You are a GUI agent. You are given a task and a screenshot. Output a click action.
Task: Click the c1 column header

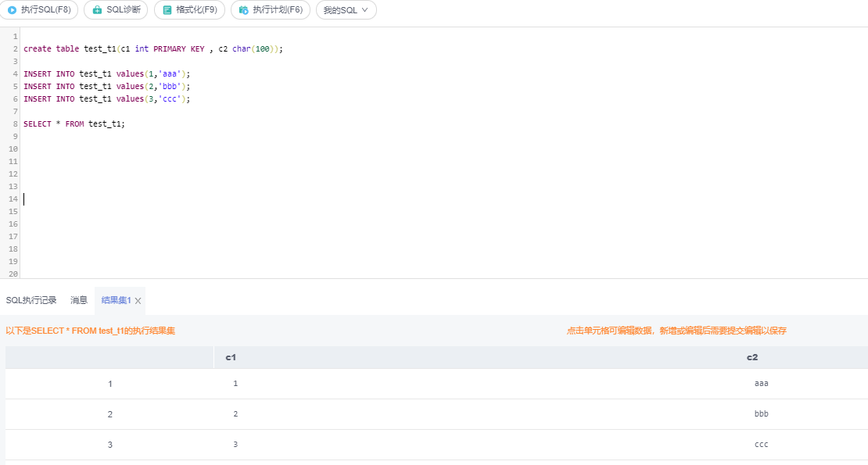click(x=231, y=357)
